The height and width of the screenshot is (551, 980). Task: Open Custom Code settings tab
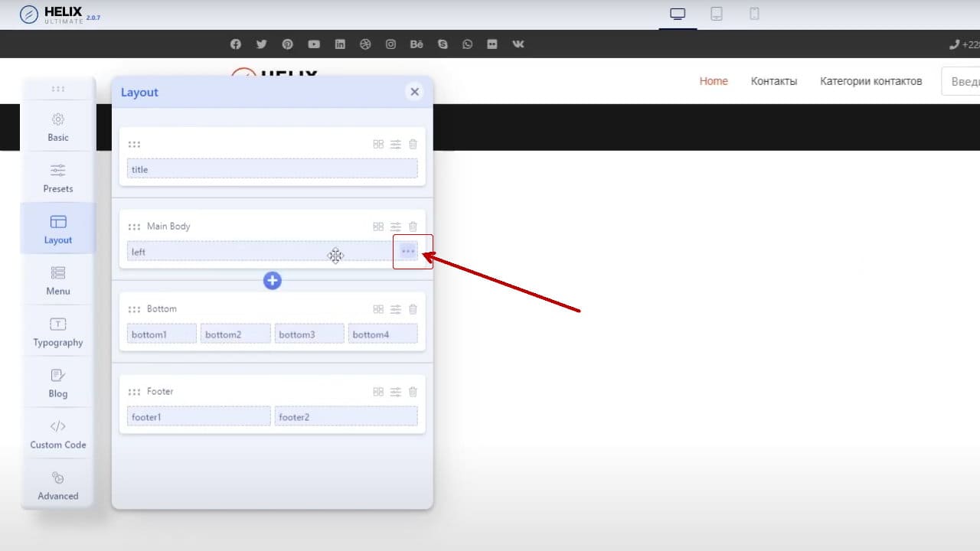pos(58,435)
